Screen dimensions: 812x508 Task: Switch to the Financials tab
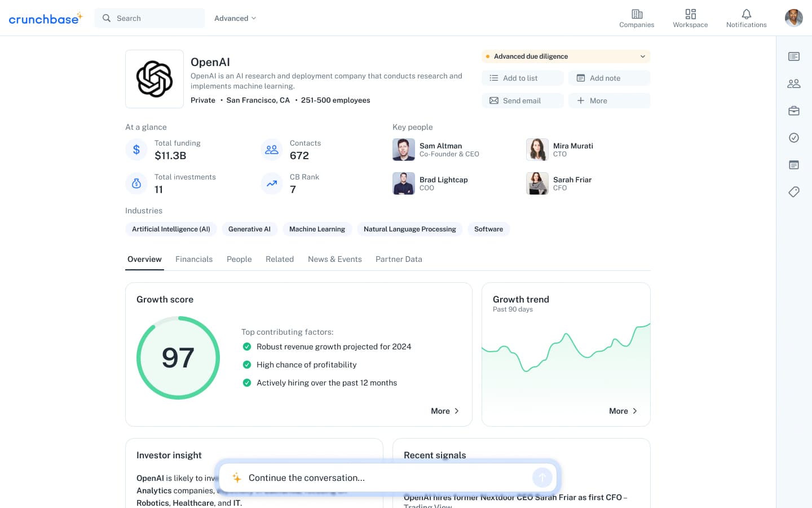(x=194, y=259)
